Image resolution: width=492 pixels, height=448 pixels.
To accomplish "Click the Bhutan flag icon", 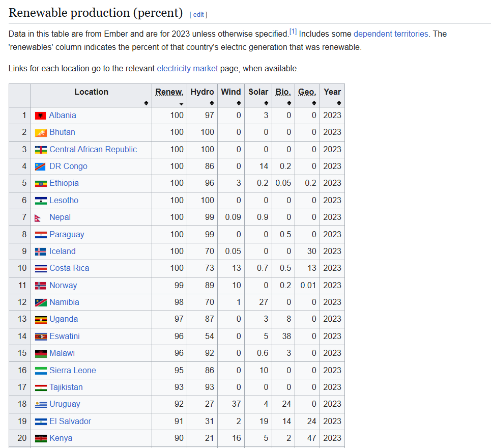I will (x=41, y=133).
